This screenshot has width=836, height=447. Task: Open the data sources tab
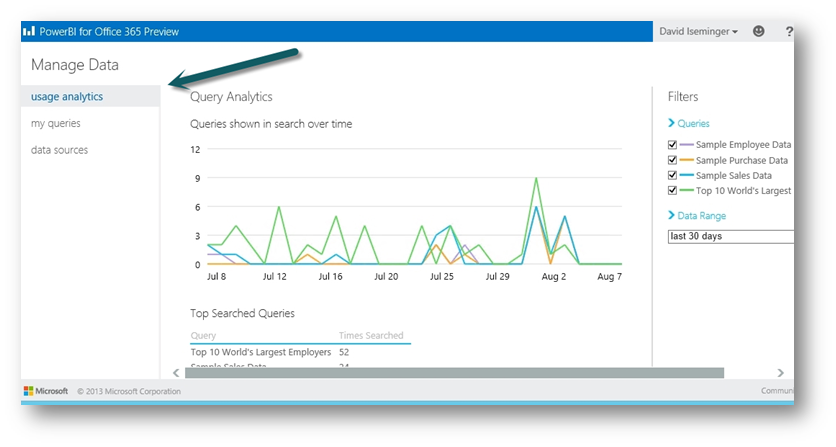59,150
